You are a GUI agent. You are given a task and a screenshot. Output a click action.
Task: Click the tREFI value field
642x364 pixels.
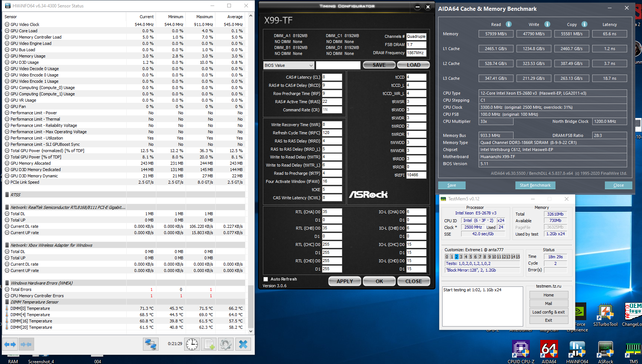[x=416, y=175]
